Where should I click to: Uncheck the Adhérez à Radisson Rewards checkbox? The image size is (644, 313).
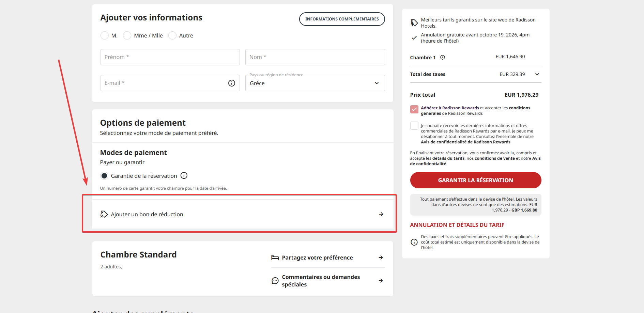point(414,109)
